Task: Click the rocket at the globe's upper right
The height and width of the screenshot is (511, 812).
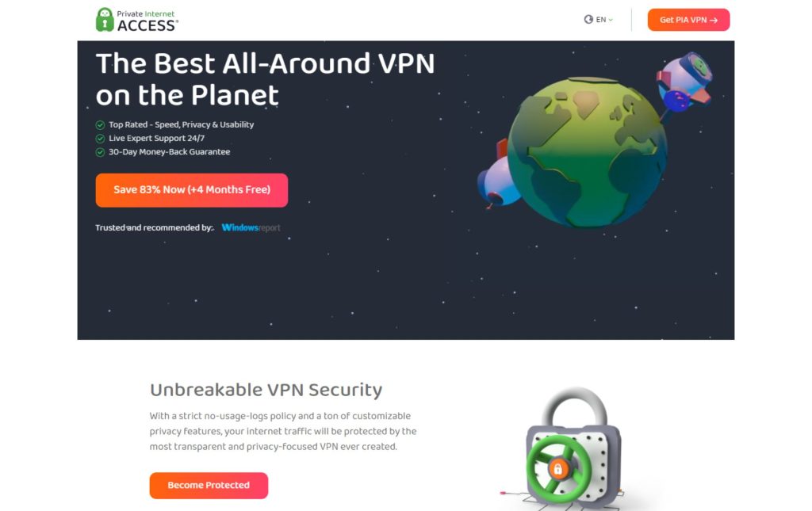Action: click(x=684, y=82)
